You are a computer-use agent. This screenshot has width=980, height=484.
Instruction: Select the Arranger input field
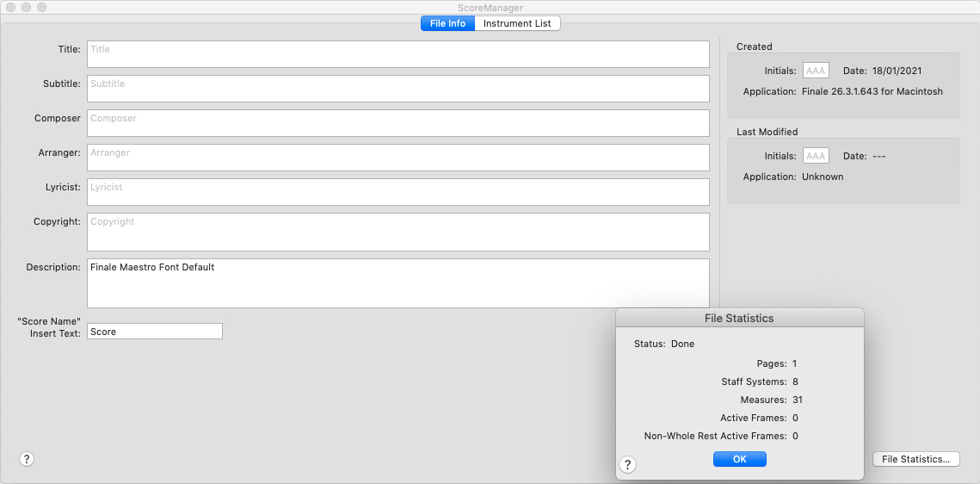point(398,157)
